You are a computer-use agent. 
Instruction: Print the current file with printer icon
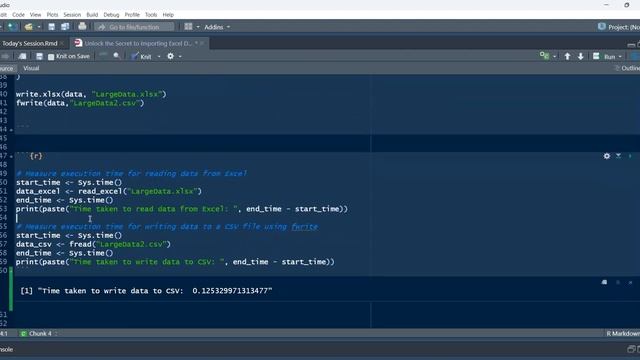82,27
